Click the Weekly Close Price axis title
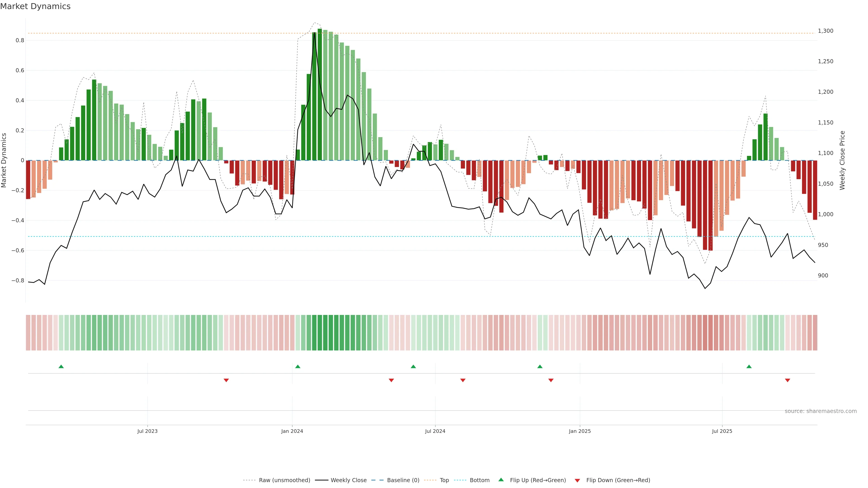 (842, 160)
